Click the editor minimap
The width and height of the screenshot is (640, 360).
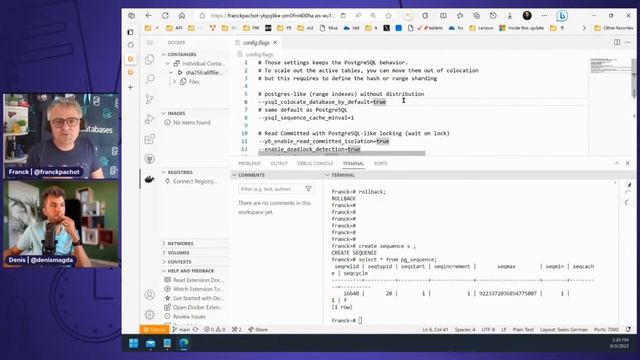click(611, 65)
